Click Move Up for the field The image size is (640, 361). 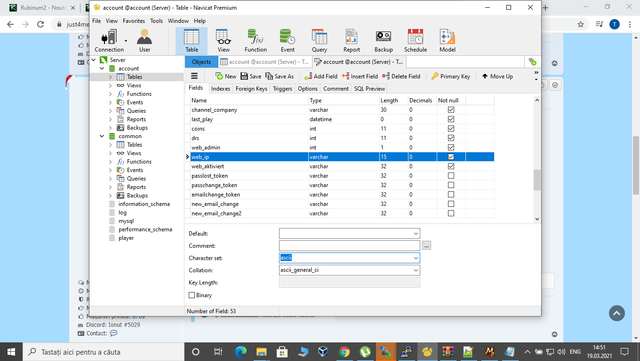coord(497,76)
